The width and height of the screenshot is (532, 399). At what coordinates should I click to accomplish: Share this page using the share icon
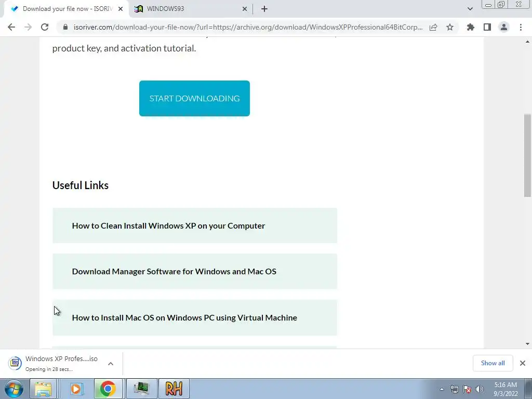(433, 27)
